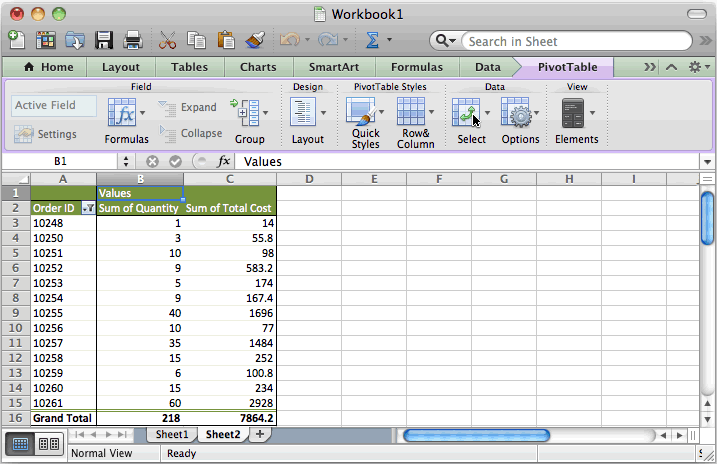Switch to Page Layout view button
The width and height of the screenshot is (717, 464).
tap(49, 443)
